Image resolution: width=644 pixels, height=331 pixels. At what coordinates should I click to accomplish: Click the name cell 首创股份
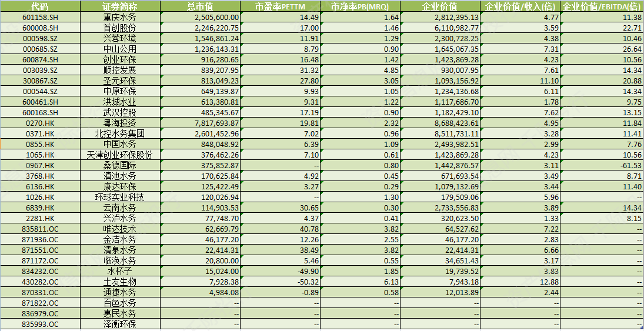coord(119,28)
